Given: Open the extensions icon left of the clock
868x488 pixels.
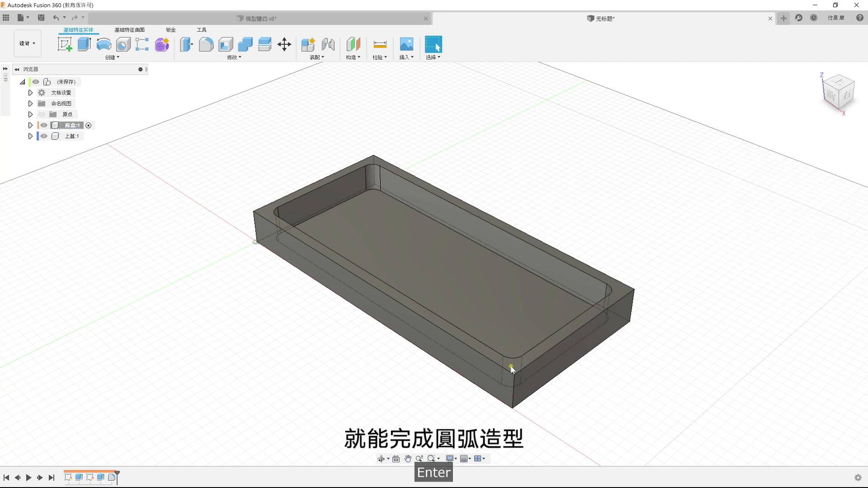Looking at the screenshot, I should click(x=799, y=18).
